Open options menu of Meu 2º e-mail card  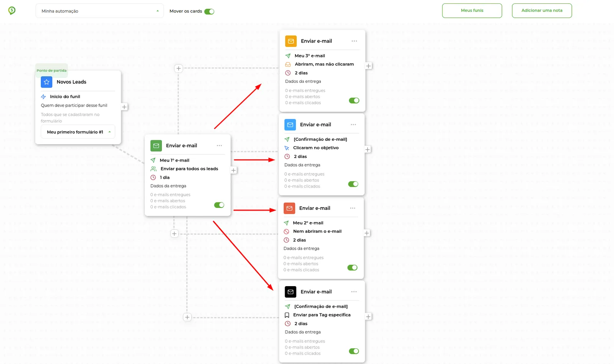[x=353, y=208]
